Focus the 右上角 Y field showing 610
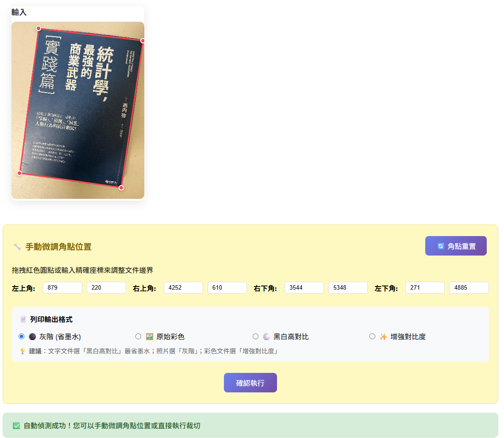 click(227, 287)
